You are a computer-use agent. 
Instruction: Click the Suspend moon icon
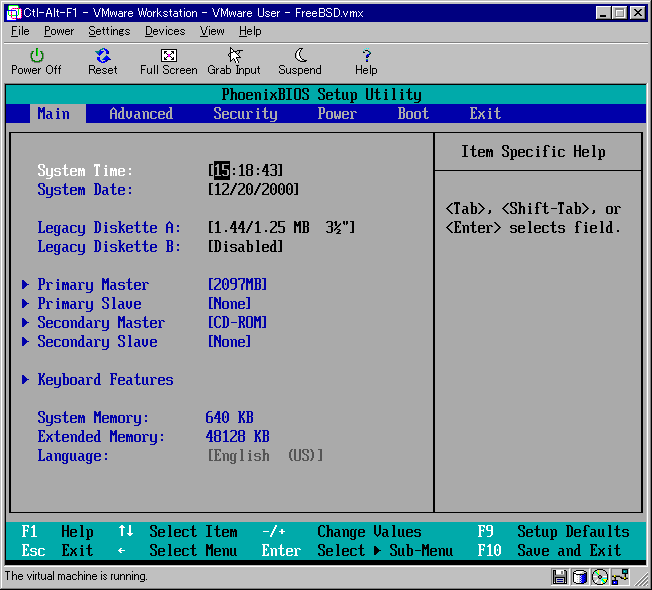[300, 55]
